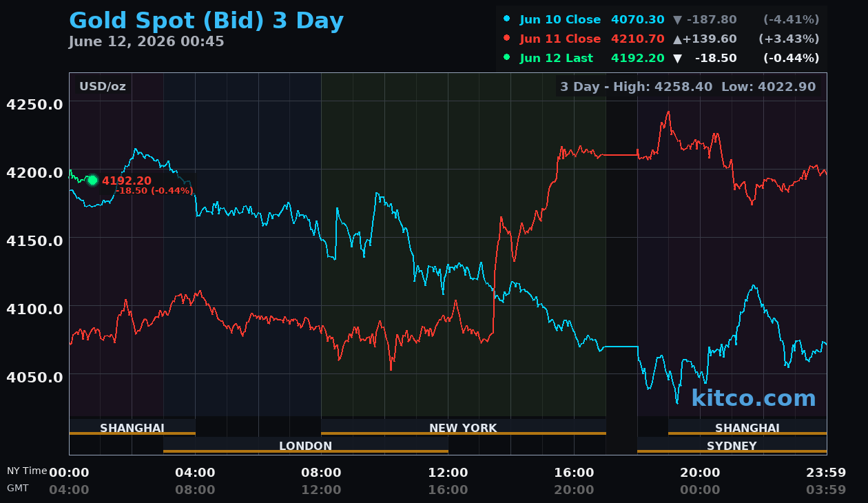Click the 03:59 GMT time tick
Image resolution: width=868 pixels, height=503 pixels.
(826, 490)
